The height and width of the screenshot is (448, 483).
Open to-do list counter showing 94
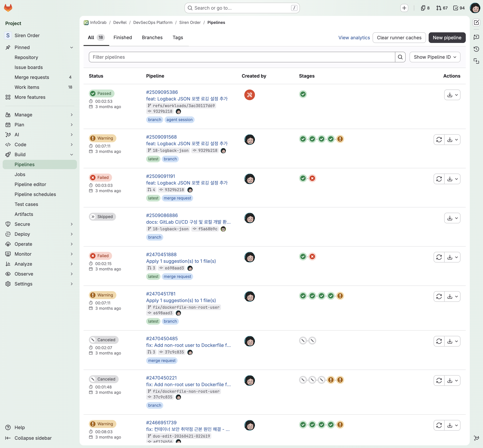click(x=459, y=8)
